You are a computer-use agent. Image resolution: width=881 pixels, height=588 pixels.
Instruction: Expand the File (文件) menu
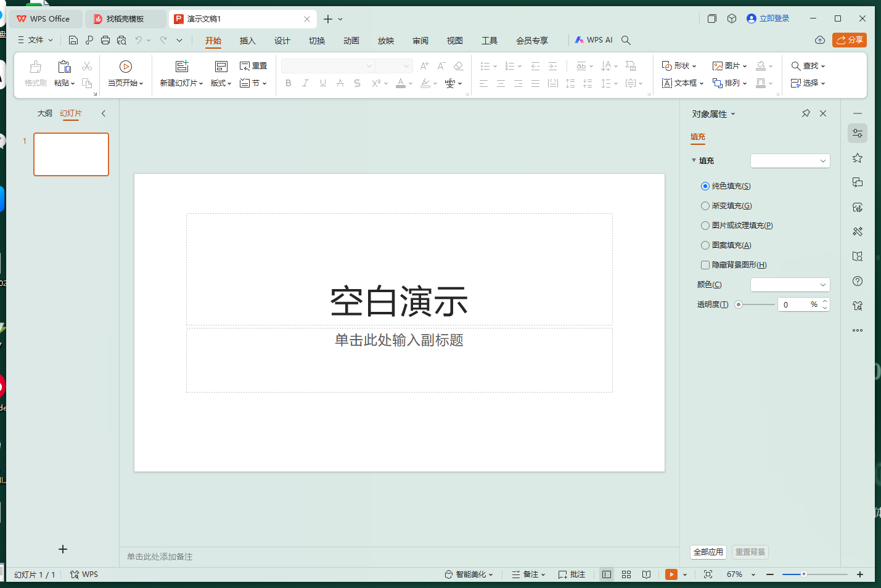[x=35, y=40]
